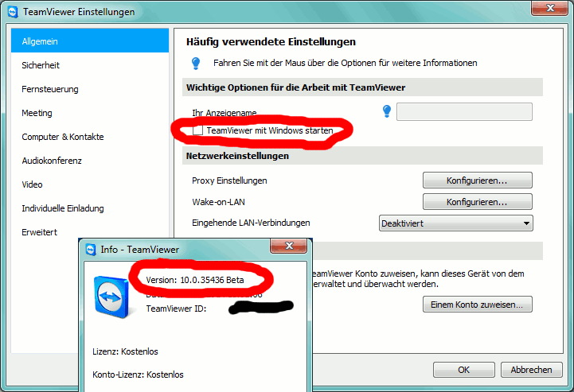Click Häufig verwendete Einstellungen heading

click(271, 41)
